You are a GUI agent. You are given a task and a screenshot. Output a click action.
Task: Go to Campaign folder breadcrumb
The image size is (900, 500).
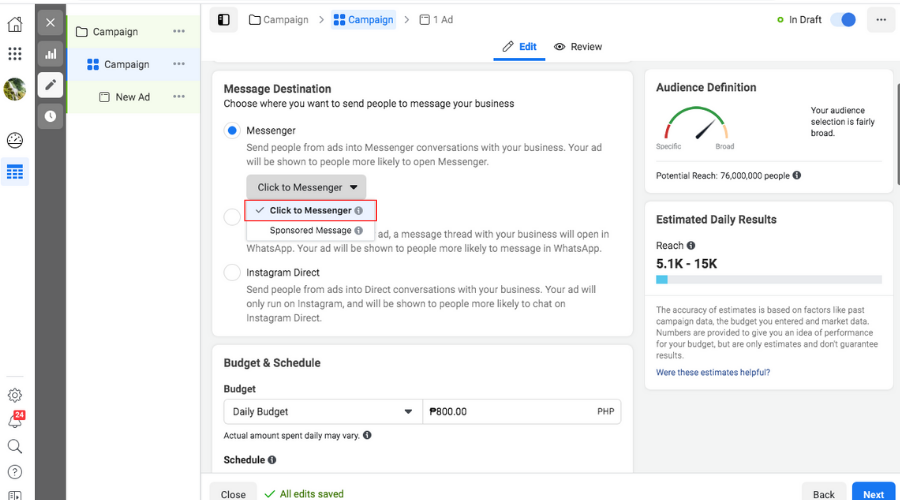278,20
